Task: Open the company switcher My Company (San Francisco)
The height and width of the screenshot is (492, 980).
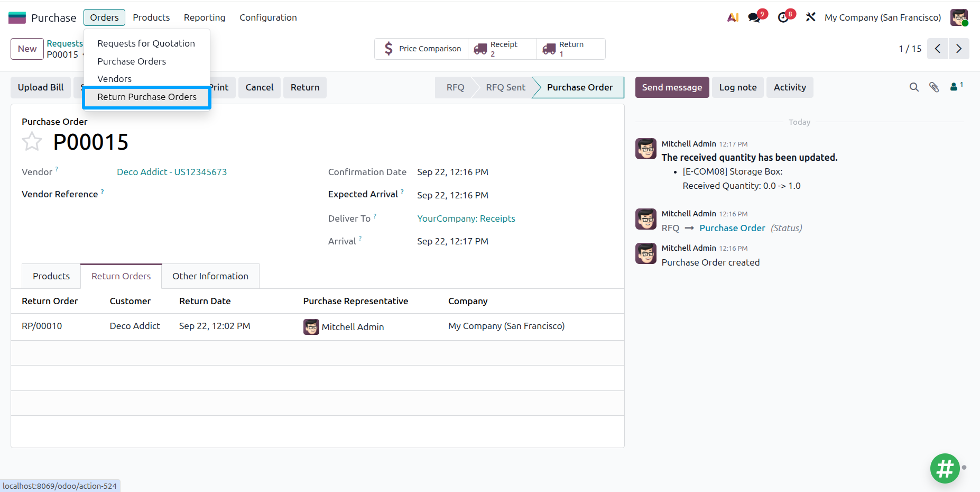Action: click(x=883, y=17)
